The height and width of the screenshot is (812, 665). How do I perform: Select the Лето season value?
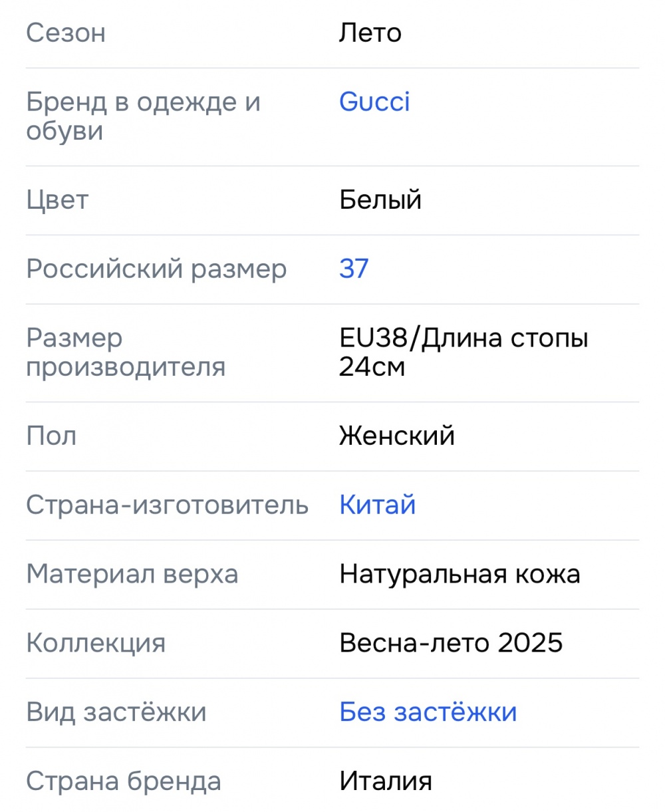click(x=370, y=33)
